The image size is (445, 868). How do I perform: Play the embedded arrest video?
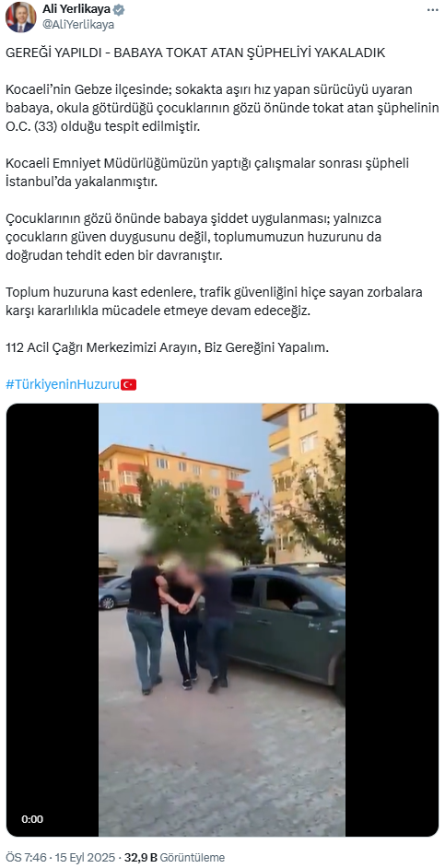[x=222, y=619]
